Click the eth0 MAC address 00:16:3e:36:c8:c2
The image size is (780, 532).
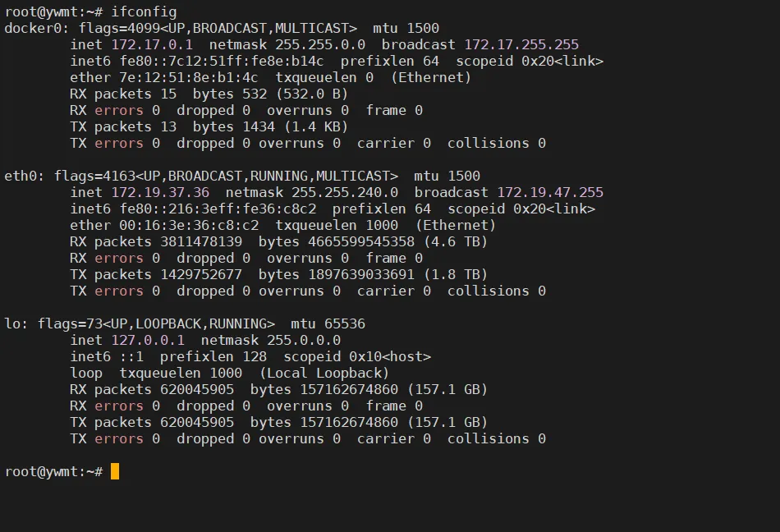pyautogui.click(x=189, y=225)
